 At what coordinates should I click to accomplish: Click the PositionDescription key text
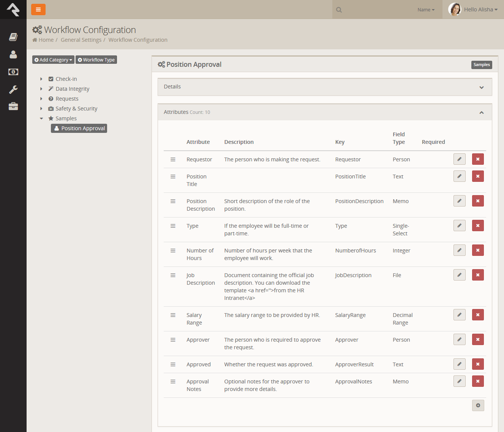point(359,201)
